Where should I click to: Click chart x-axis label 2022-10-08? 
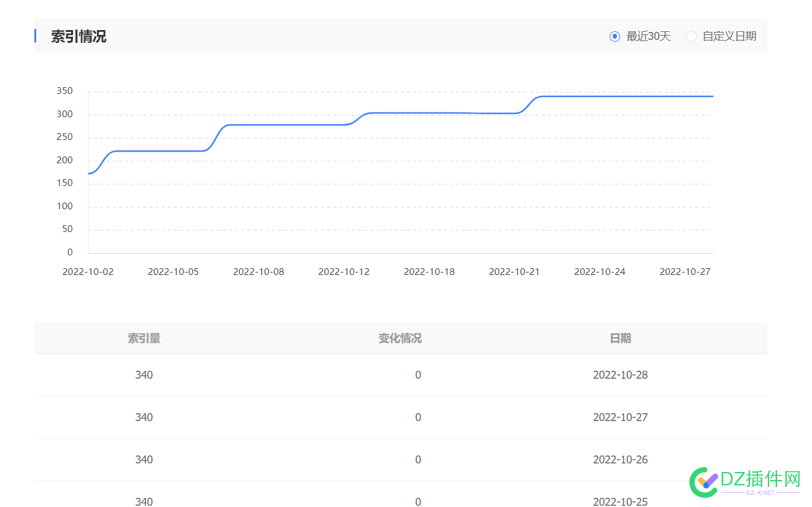pyautogui.click(x=259, y=271)
